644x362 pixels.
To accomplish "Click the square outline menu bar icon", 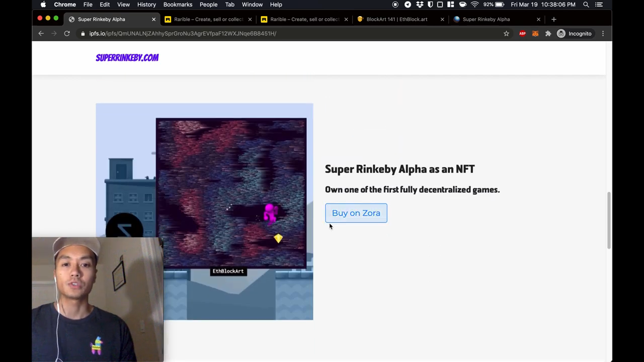I will (x=440, y=5).
